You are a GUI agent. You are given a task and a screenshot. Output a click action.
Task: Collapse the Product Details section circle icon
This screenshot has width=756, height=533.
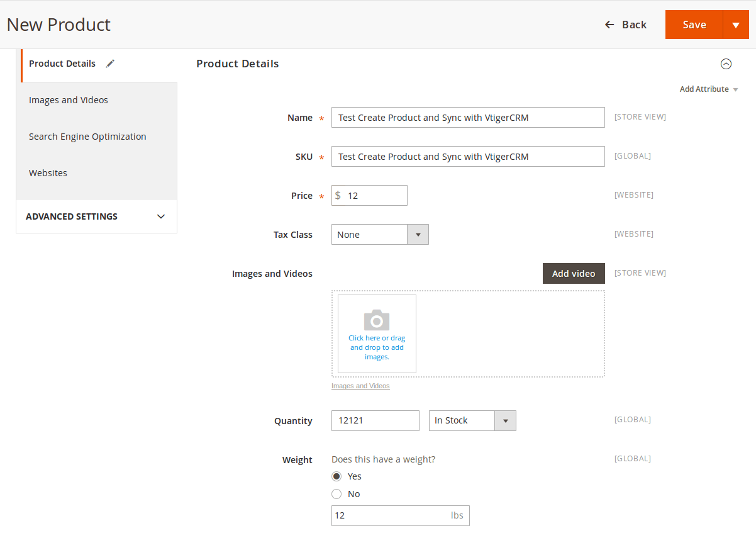coord(726,64)
